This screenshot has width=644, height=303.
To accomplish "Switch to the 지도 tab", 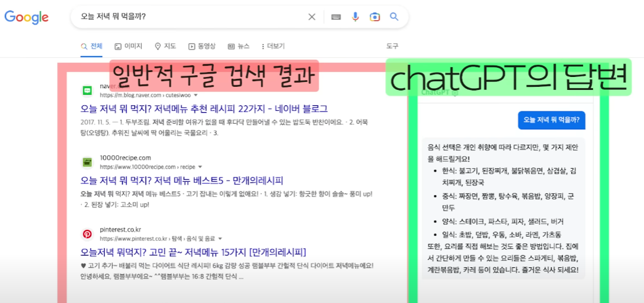I will [166, 46].
